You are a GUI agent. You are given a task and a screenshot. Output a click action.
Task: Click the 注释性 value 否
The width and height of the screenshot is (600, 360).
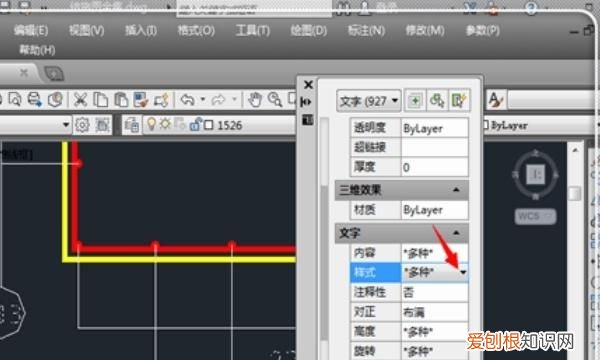434,293
